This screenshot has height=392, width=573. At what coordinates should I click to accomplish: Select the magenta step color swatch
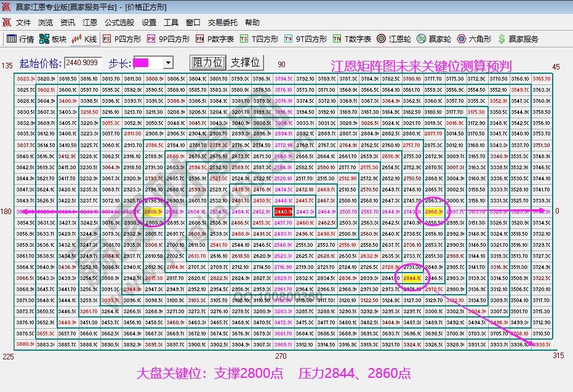(141, 62)
